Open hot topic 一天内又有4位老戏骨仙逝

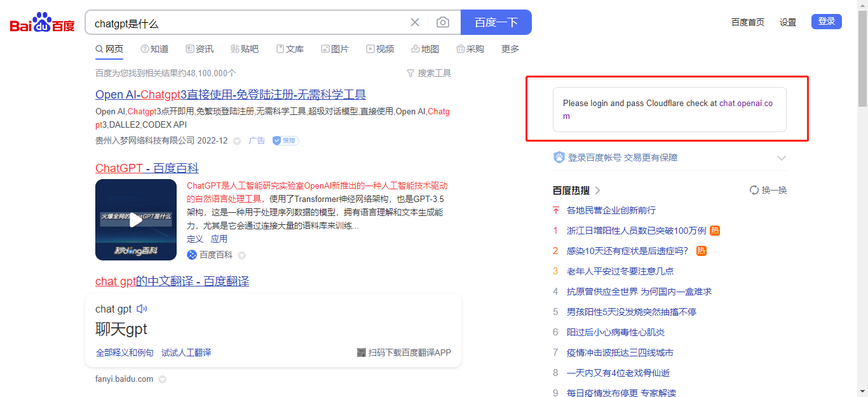618,373
